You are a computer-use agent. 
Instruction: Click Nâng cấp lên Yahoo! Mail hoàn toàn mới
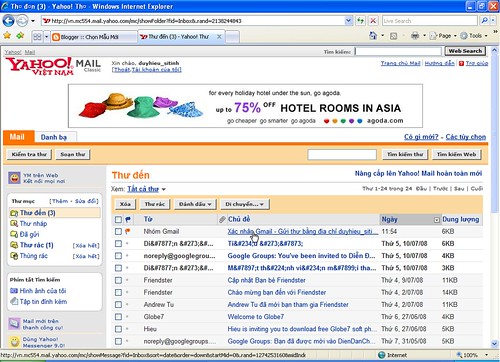418,173
